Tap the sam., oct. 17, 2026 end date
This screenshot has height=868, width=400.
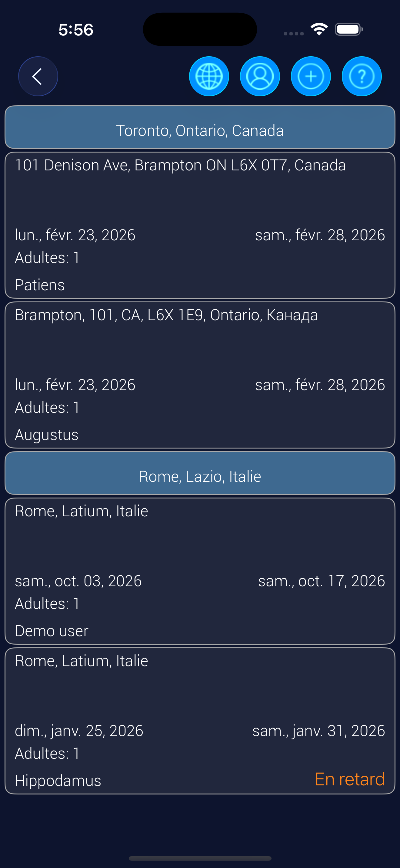(x=321, y=581)
